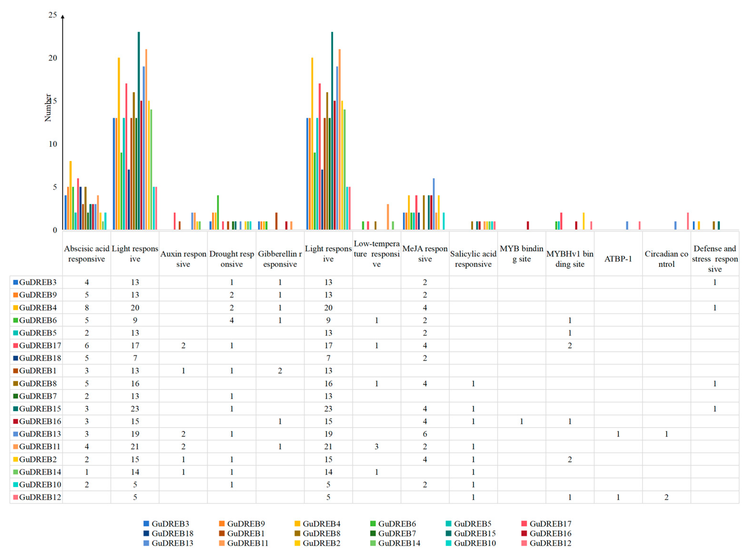Screen dimensions: 753x560
Task: Select the GuDREB15 bottom legend label
Action: point(475,533)
